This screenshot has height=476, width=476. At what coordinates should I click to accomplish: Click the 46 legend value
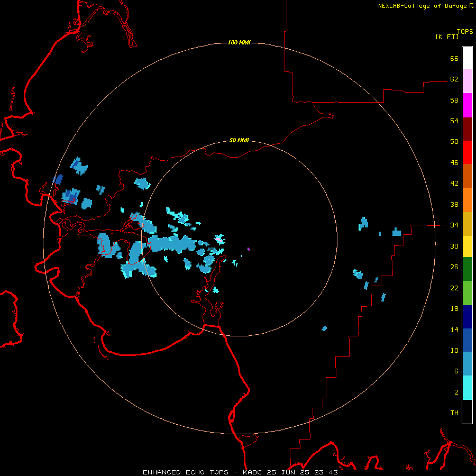(454, 163)
